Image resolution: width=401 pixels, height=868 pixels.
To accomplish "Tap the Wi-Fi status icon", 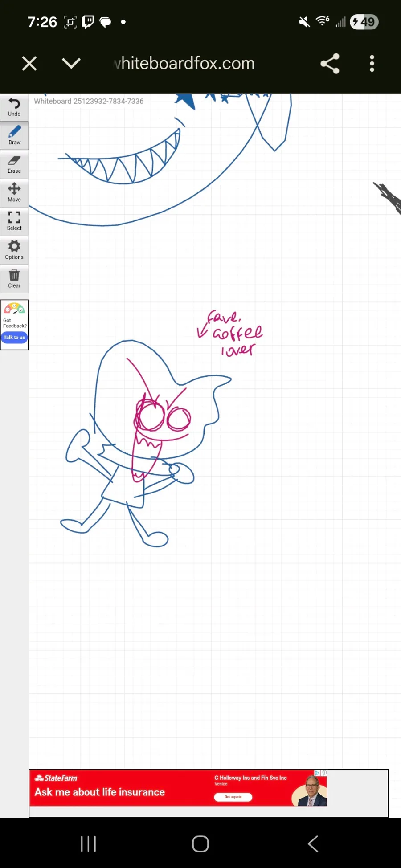I will (x=322, y=21).
